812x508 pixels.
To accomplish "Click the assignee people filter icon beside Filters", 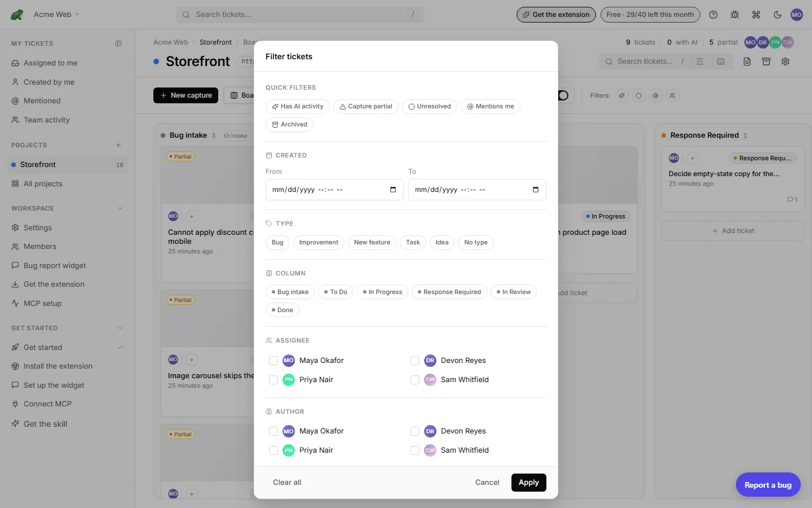I will point(672,95).
